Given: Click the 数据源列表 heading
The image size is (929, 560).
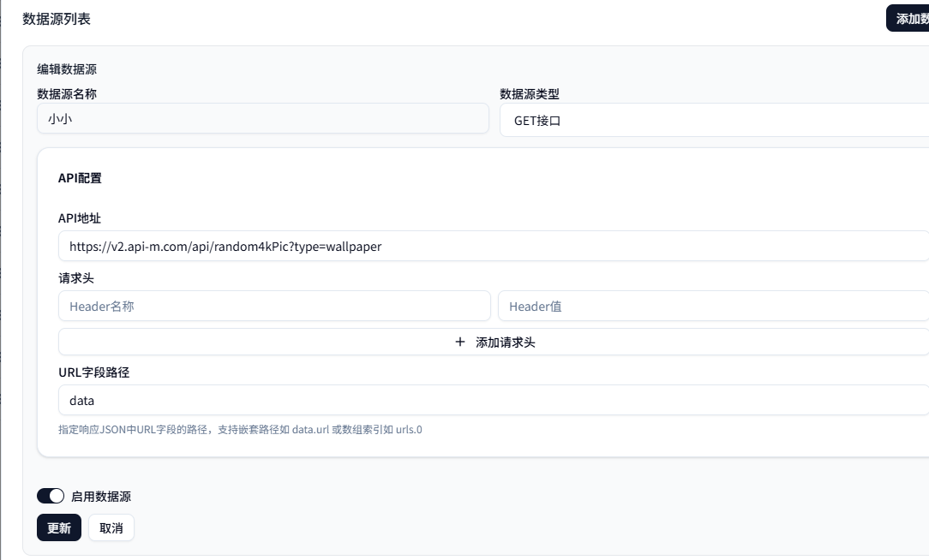Looking at the screenshot, I should coord(57,19).
